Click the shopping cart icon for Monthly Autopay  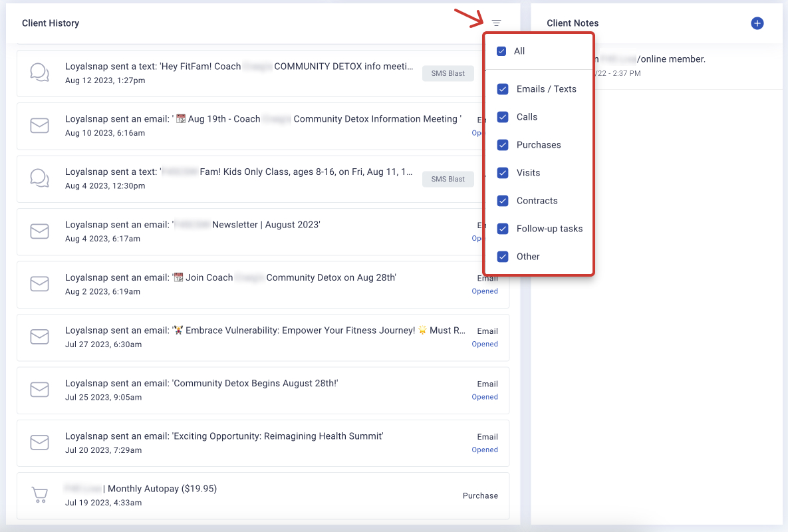[x=40, y=495]
